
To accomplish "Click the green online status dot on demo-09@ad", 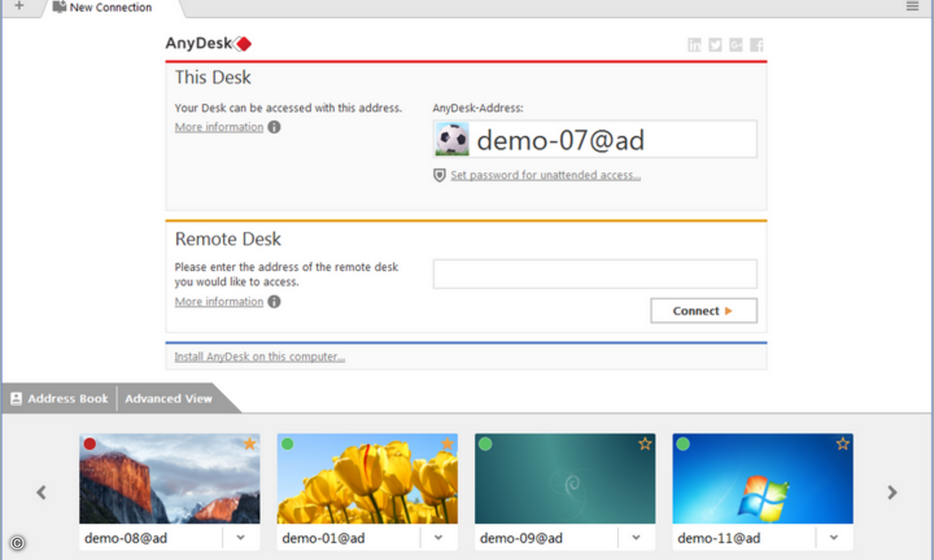I will (x=485, y=444).
